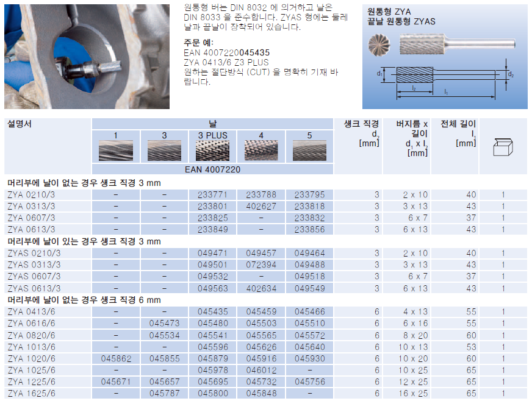Click the ZYA 1020/6 row label
Screen dimensions: 532x401
(31, 358)
